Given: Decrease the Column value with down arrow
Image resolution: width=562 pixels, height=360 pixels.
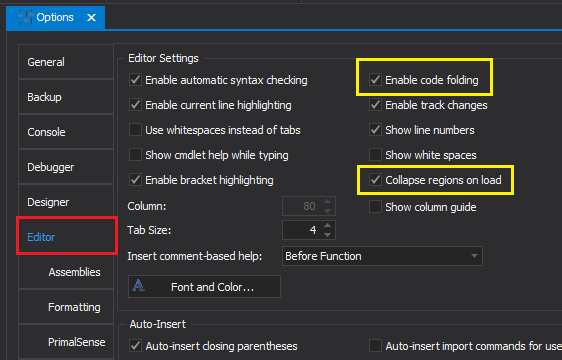Looking at the screenshot, I should [x=328, y=211].
